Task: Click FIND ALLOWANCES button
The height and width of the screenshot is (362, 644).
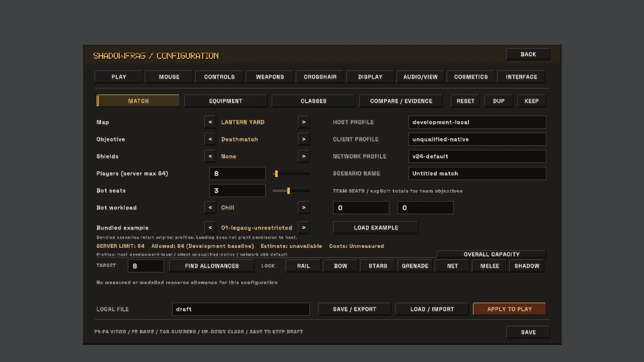Action: click(212, 266)
